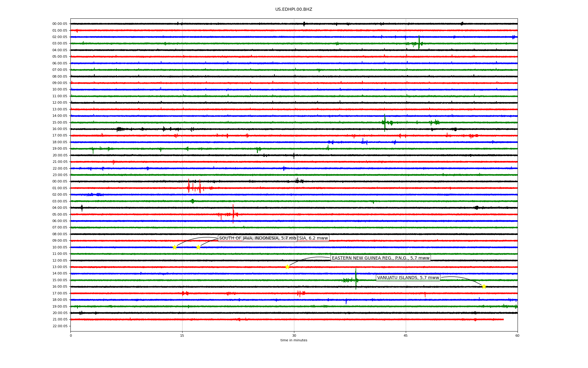Image resolution: width=588 pixels, height=368 pixels.
Task: Click the 21:00:05 label of the shortened final red trace
Action: [60, 320]
